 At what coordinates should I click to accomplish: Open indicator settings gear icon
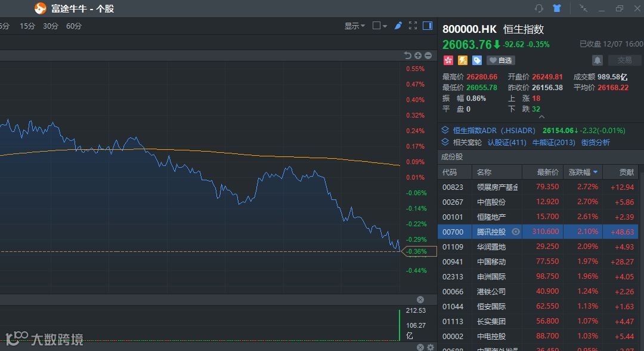point(431,347)
